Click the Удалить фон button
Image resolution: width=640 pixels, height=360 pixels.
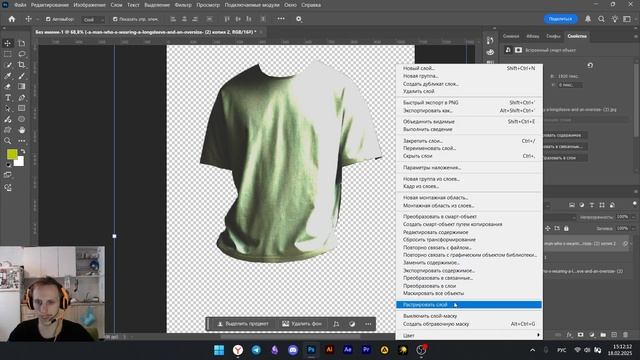click(x=302, y=324)
